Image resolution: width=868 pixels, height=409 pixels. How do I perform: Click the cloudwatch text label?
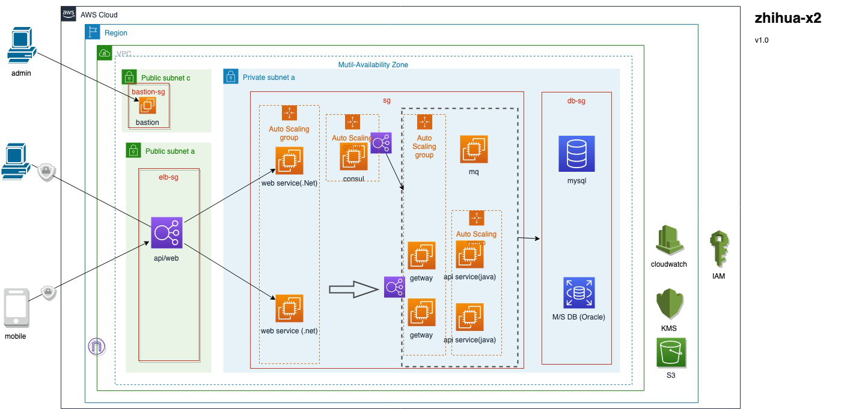[669, 264]
